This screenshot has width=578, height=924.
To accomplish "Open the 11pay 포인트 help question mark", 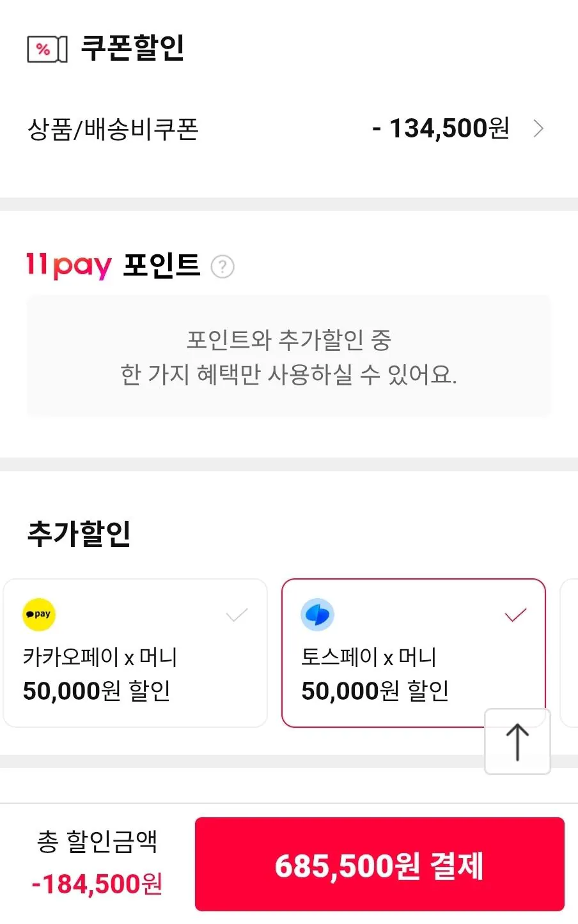I will point(223,266).
